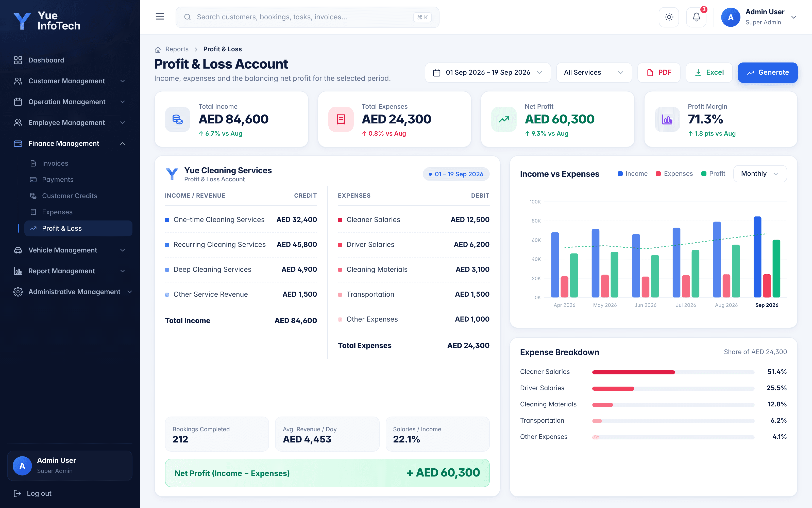812x508 pixels.
Task: Open the Admin User account chevron
Action: click(793, 17)
